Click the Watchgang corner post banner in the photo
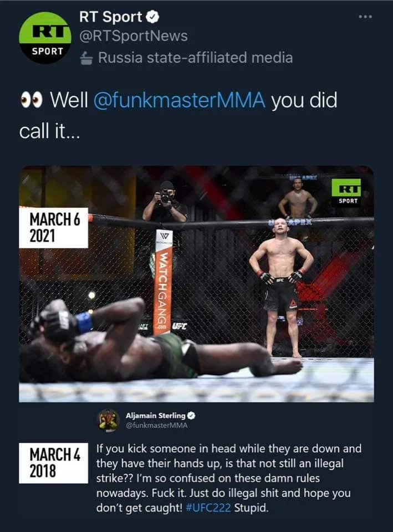Viewport: 393px width, 532px height. click(163, 282)
